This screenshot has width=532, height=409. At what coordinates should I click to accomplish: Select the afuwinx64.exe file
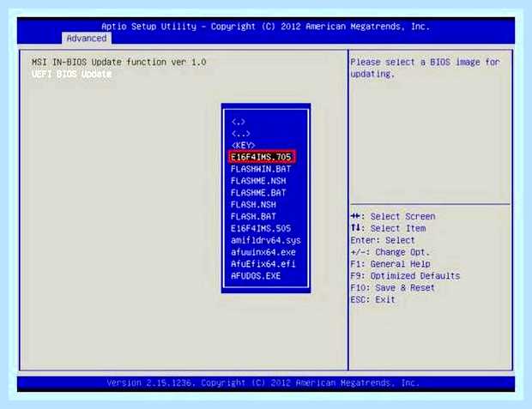(x=263, y=252)
